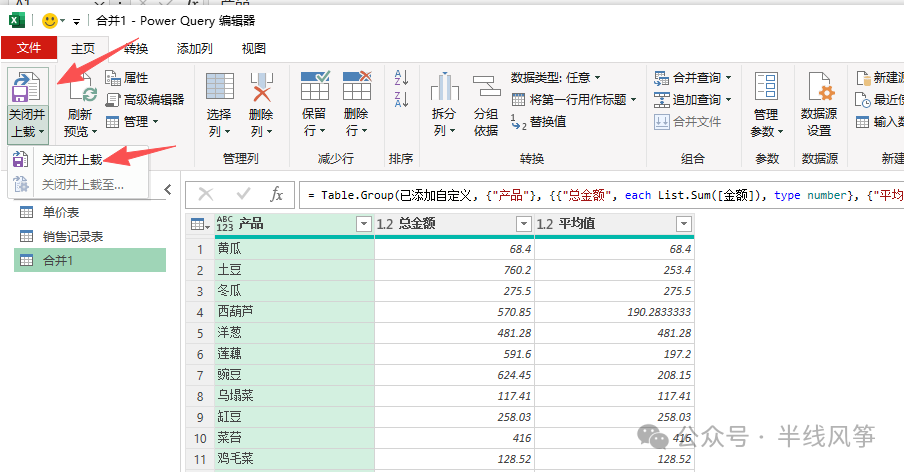Select the cell with 208.15
Image resolution: width=904 pixels, height=472 pixels.
click(x=615, y=375)
